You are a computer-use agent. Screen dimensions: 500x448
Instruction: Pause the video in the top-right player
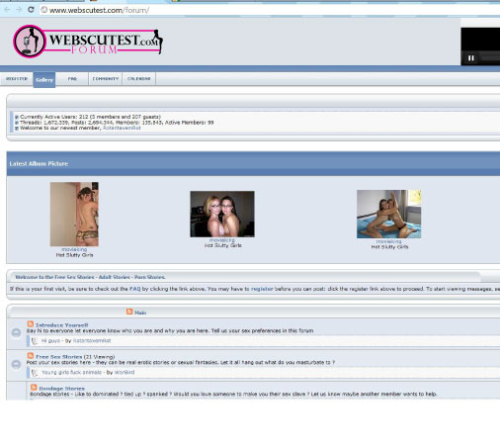pyautogui.click(x=471, y=58)
